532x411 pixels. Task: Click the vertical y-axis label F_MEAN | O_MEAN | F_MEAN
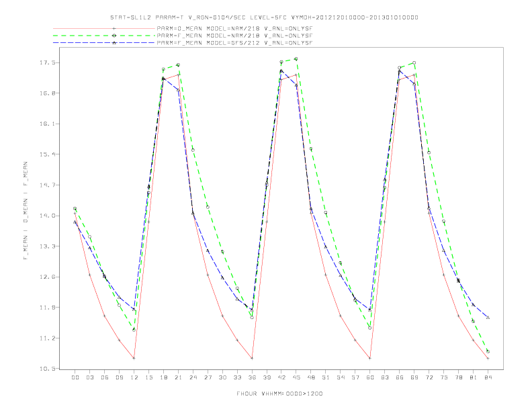[25, 211]
